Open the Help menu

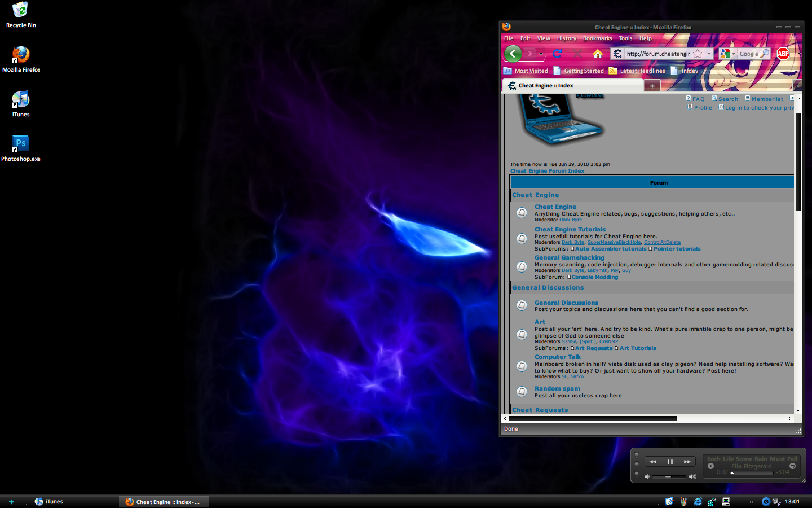(646, 38)
